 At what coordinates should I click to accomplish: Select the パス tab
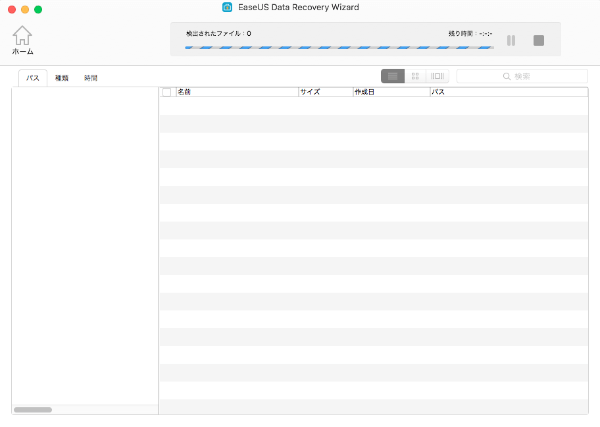pos(33,78)
